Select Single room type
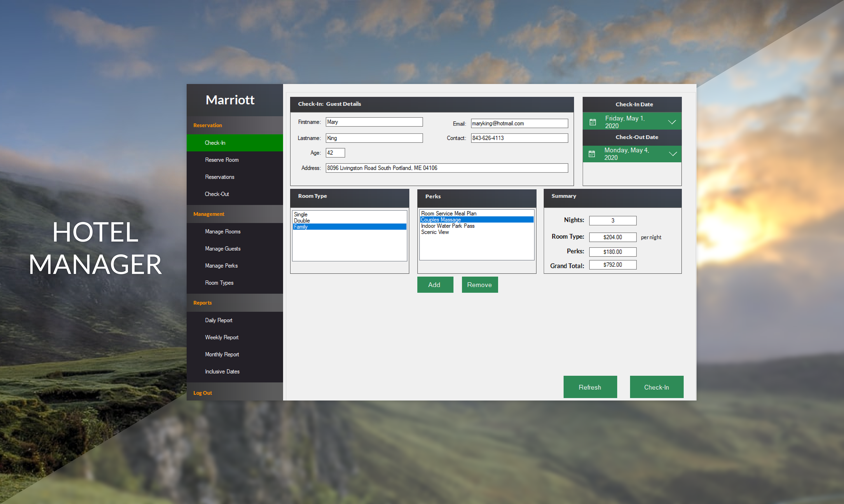This screenshot has width=844, height=504. [x=349, y=214]
